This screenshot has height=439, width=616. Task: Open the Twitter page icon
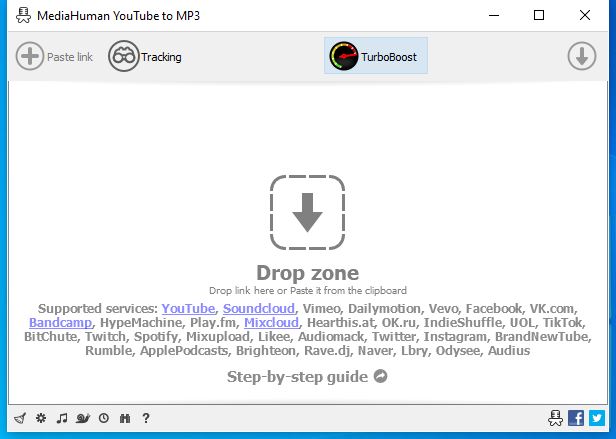pyautogui.click(x=597, y=418)
